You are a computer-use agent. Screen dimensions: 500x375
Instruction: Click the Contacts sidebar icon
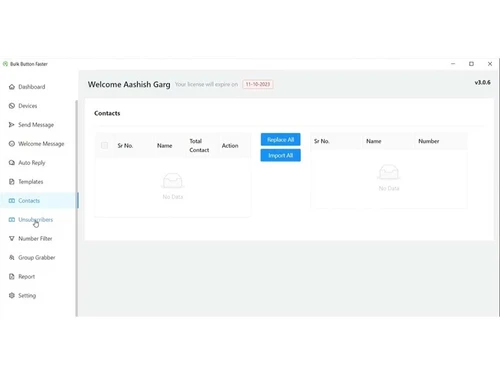click(12, 201)
